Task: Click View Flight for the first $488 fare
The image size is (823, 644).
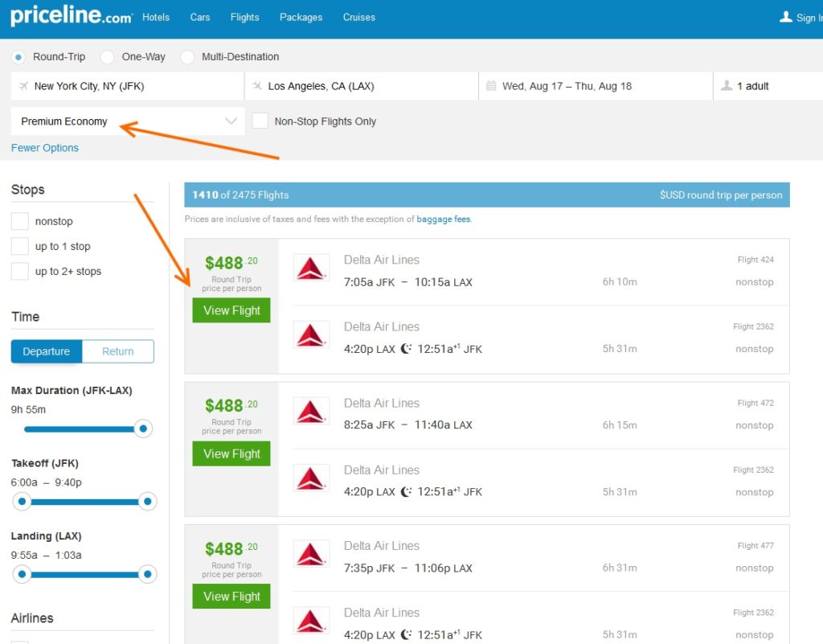Action: (231, 310)
